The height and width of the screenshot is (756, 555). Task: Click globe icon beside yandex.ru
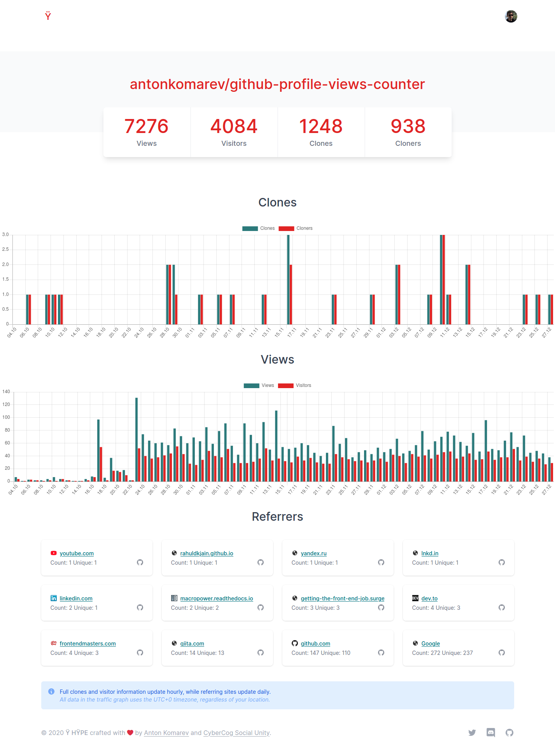(295, 553)
